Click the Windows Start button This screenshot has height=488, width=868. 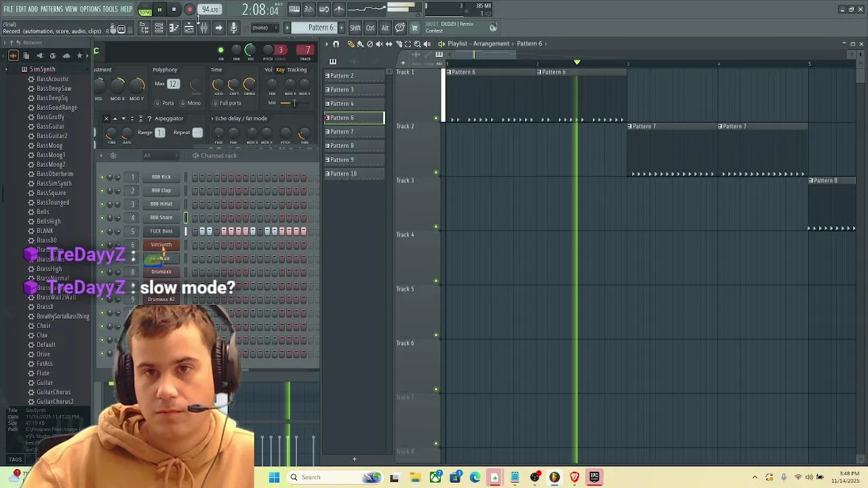tap(274, 477)
